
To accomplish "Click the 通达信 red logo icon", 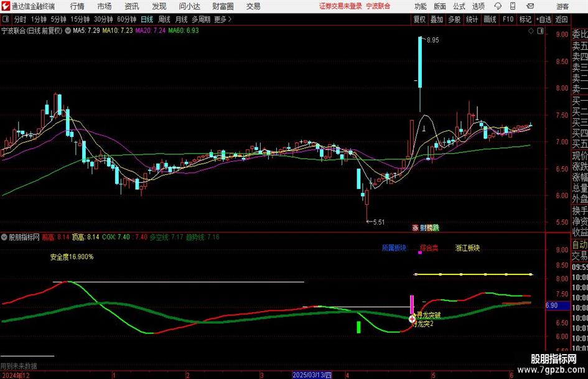I will [x=6, y=6].
